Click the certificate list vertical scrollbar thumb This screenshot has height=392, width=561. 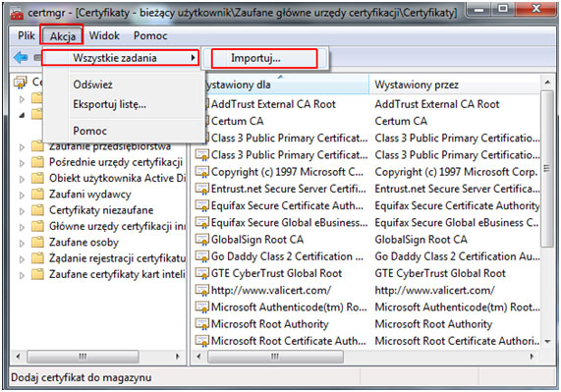[546, 168]
